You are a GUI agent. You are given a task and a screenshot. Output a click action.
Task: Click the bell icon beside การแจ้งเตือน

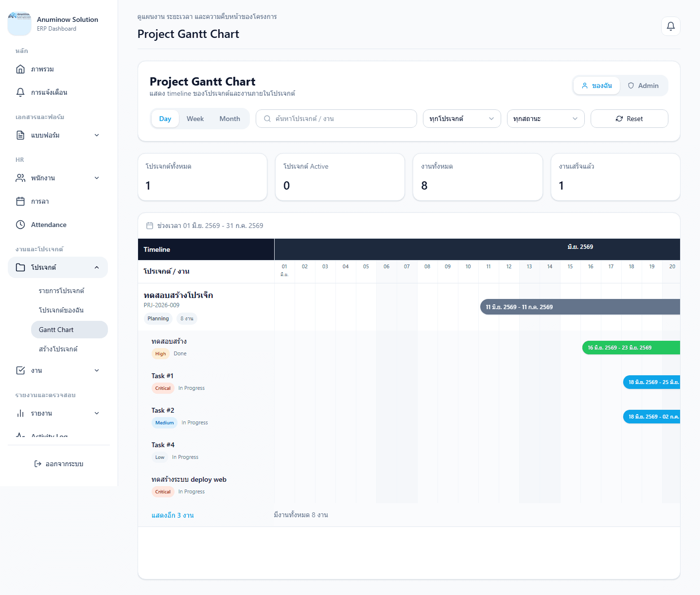(x=20, y=92)
